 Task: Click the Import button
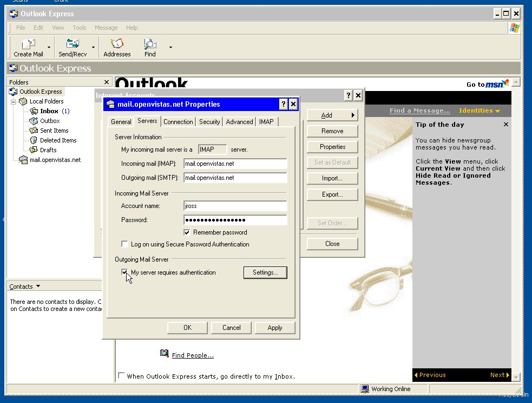(x=332, y=178)
